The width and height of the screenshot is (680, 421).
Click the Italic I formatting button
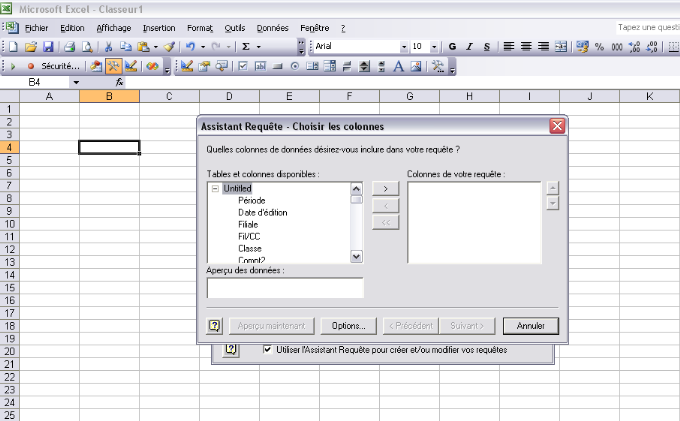point(469,47)
